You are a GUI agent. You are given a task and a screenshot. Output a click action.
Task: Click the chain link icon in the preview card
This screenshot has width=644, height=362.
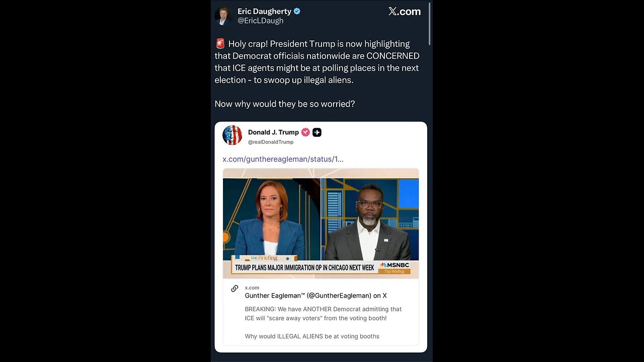pos(234,289)
